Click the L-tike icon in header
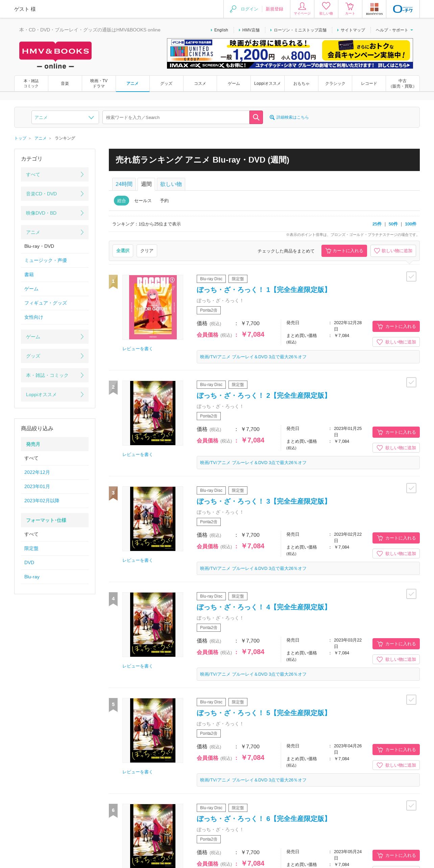The height and width of the screenshot is (868, 434). point(403,9)
